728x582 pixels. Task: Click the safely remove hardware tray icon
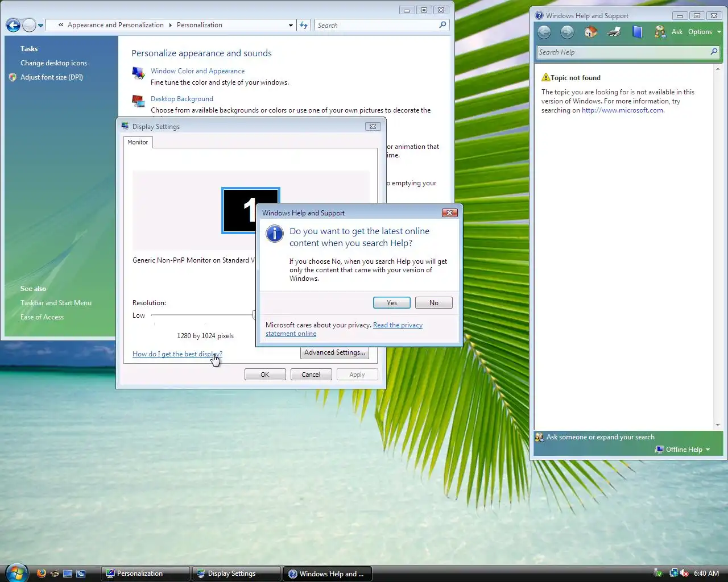(658, 573)
